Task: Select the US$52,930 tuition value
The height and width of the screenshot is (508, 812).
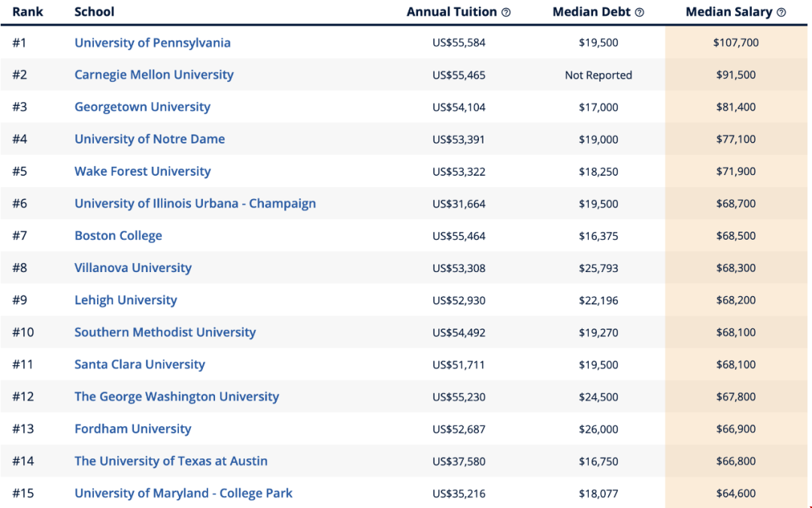Action: pos(459,301)
